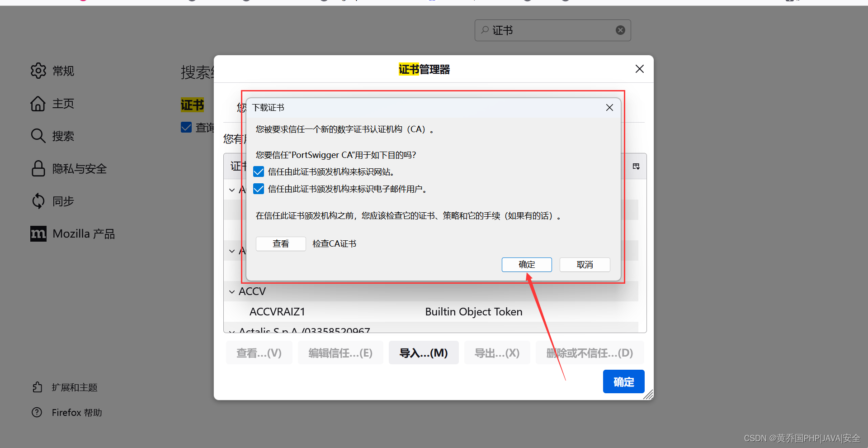Click the 编辑信任...(E) button
868x448 pixels.
340,353
